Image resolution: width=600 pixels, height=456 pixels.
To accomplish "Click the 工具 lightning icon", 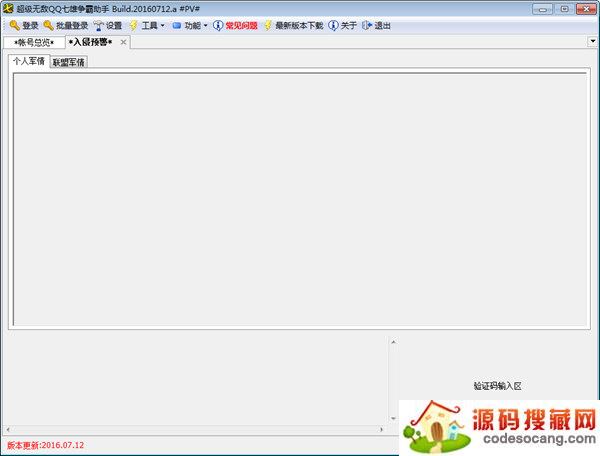I will click(134, 26).
